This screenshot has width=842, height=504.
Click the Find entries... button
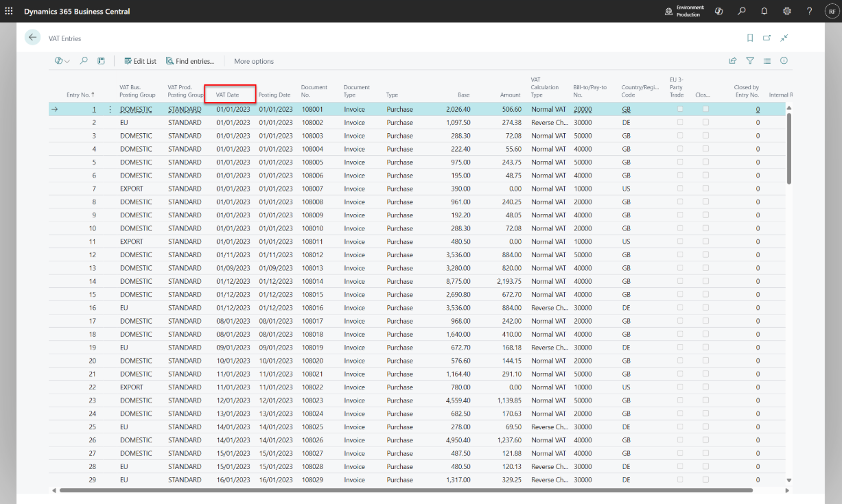190,61
